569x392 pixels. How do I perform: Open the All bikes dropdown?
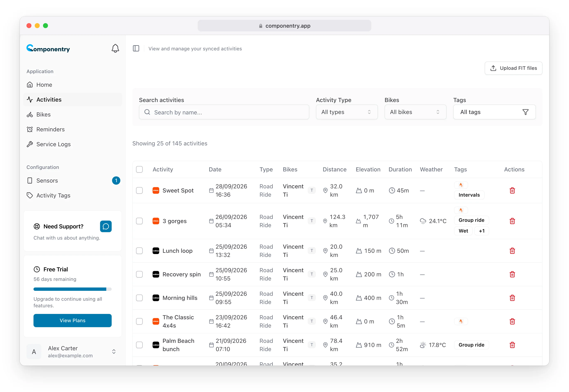point(415,112)
